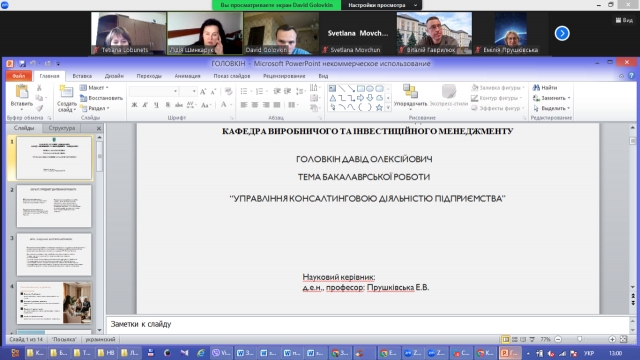Screen dimensions: 640x360
Task: Click Создать слайд new slide icon
Action: (66, 92)
